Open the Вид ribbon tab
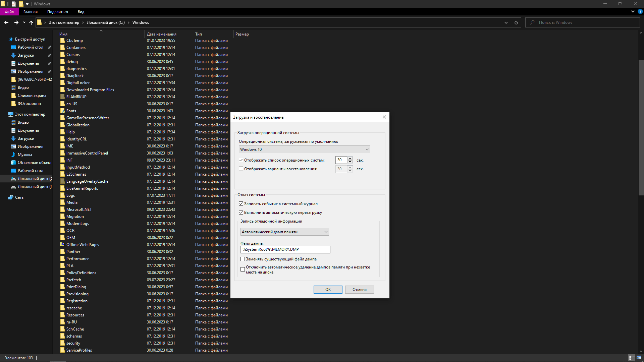This screenshot has width=644, height=362. pos(81,12)
